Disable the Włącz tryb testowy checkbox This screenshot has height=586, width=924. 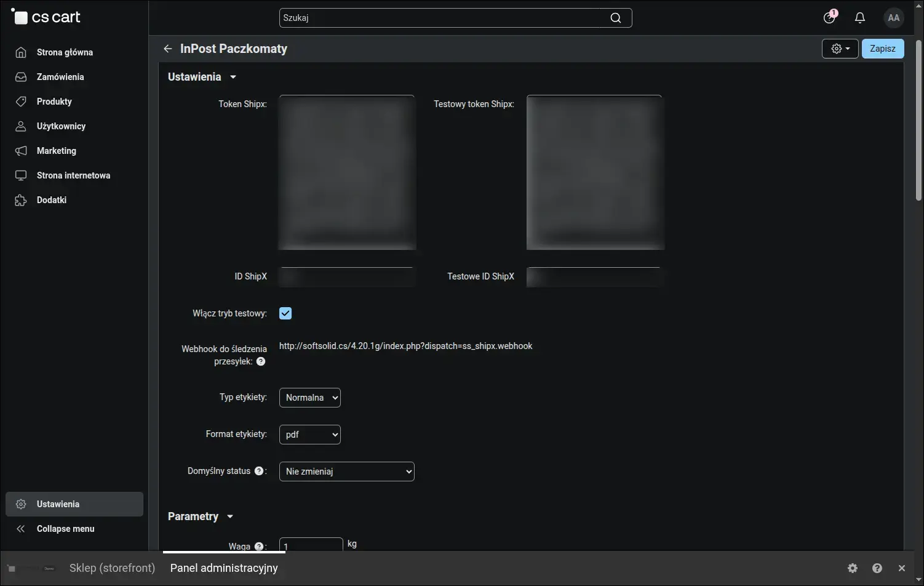coord(285,313)
